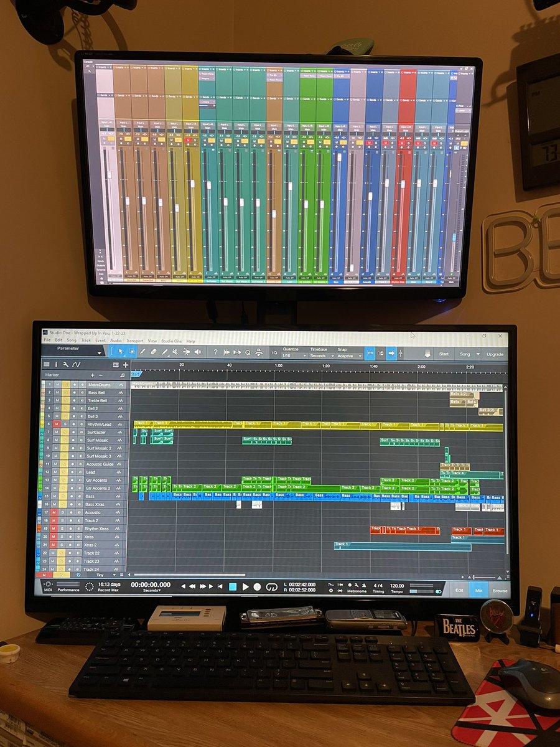
Task: Click the Start page button
Action: click(x=444, y=354)
